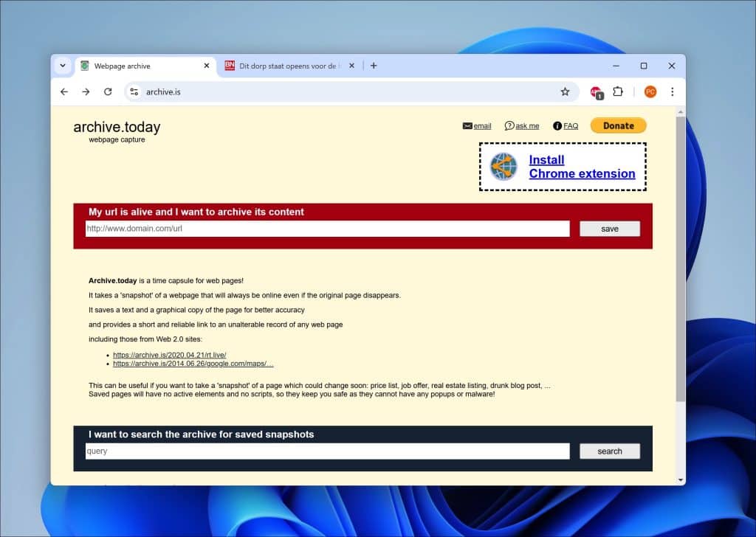Screen dimensions: 756x537
Task: Open the tab search dropdown arrow
Action: click(x=63, y=66)
